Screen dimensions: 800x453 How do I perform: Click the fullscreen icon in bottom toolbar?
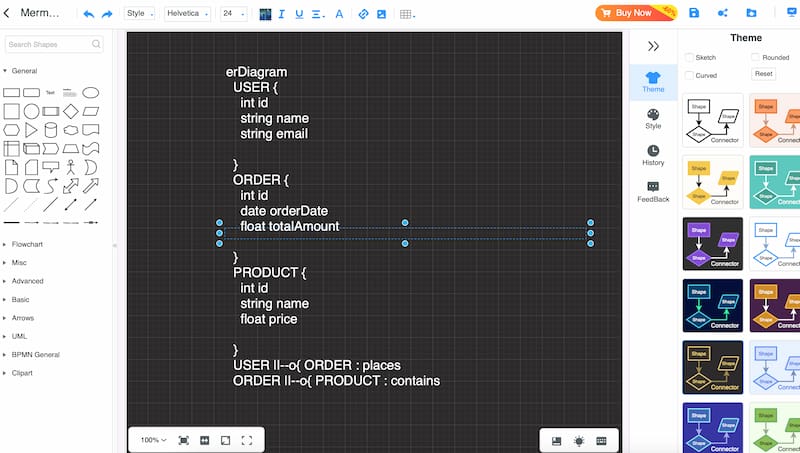[247, 440]
